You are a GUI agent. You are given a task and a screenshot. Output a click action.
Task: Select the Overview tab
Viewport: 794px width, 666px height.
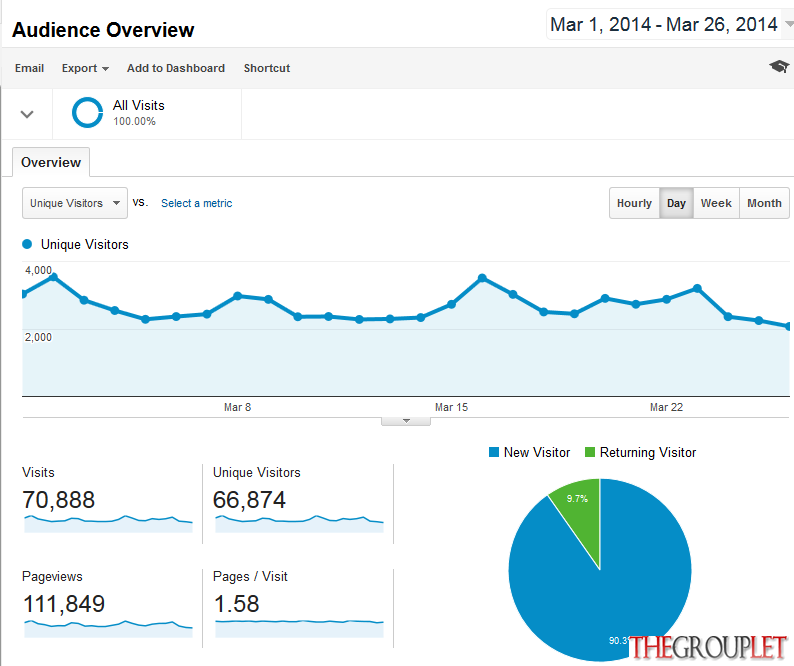[x=51, y=162]
